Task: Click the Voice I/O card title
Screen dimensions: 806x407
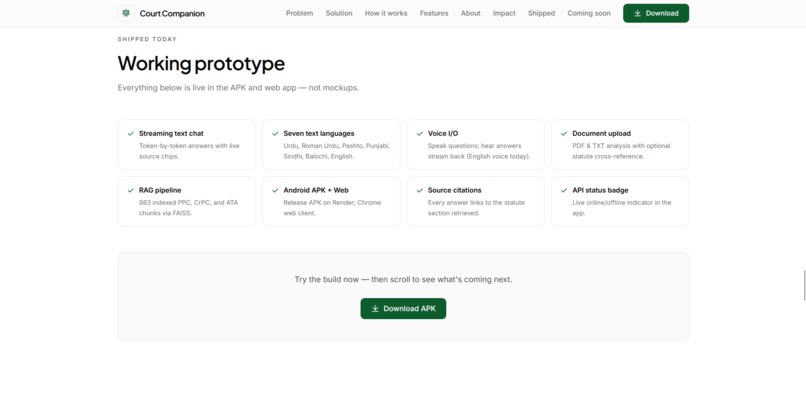Action: click(443, 134)
